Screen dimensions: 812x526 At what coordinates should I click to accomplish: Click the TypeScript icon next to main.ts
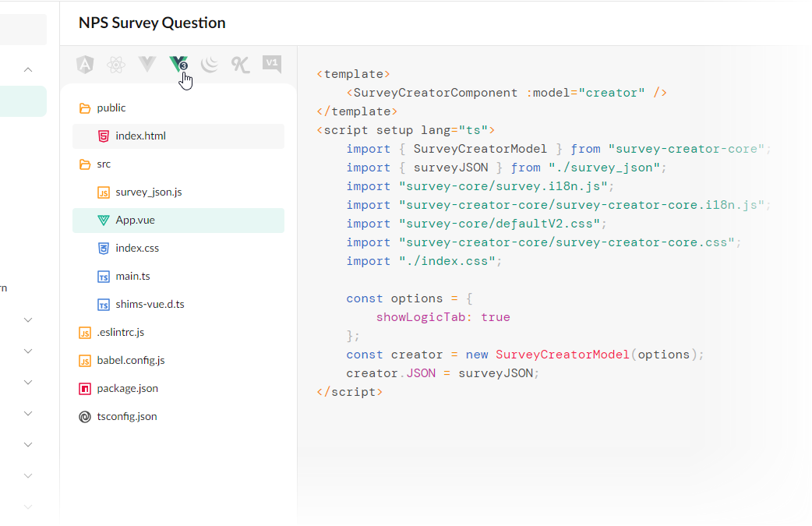tap(104, 276)
